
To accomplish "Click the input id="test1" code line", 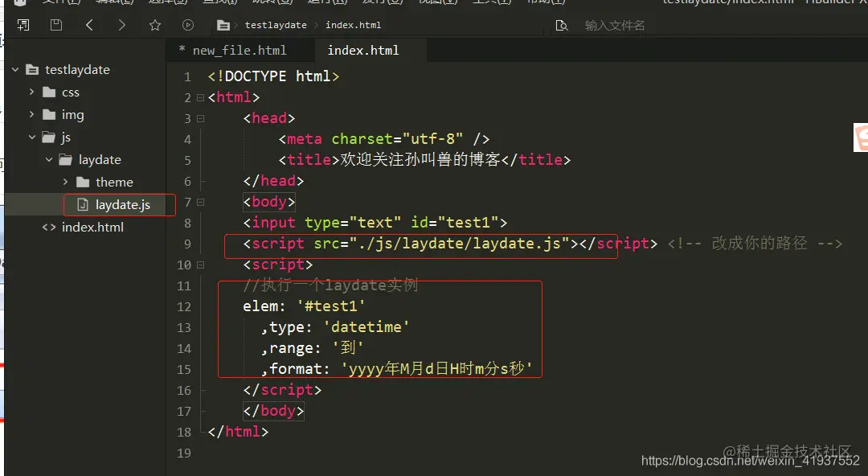I will (x=375, y=223).
